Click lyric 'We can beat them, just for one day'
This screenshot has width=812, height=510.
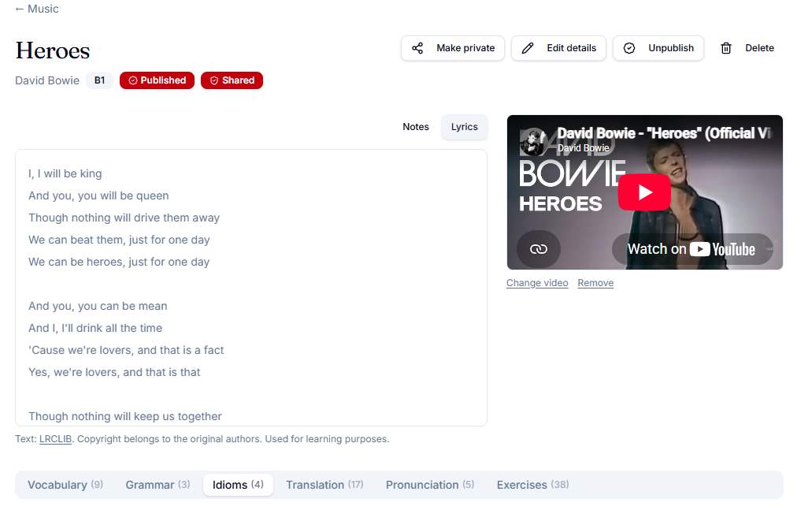click(x=119, y=240)
